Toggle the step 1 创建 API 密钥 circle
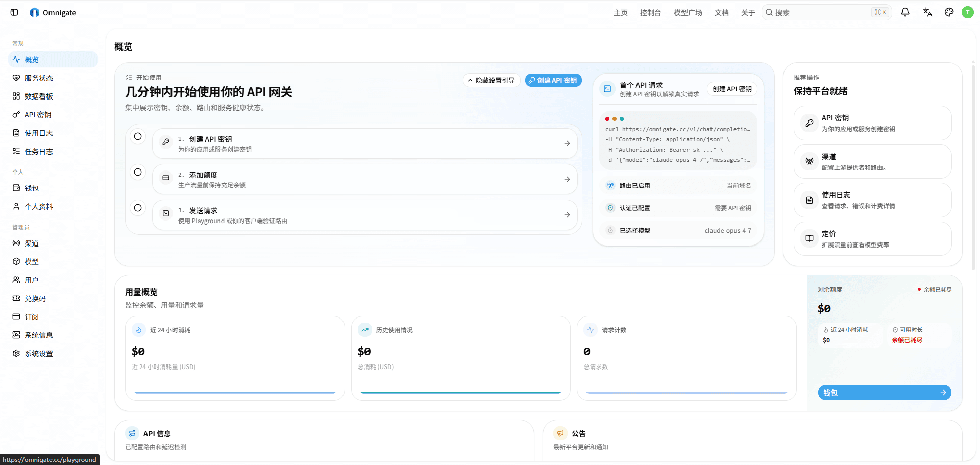Viewport: 980px width, 465px height. click(x=138, y=136)
